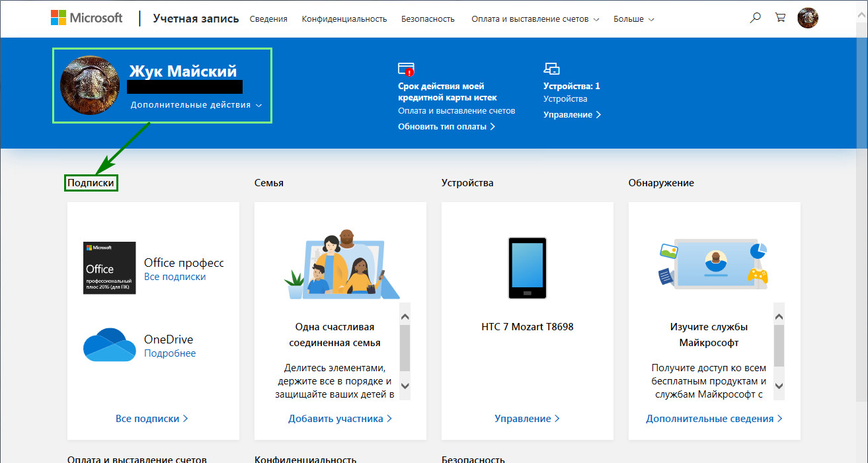Viewport: 868px width, 463px height.
Task: Click the Подписки section heading
Action: 91,182
